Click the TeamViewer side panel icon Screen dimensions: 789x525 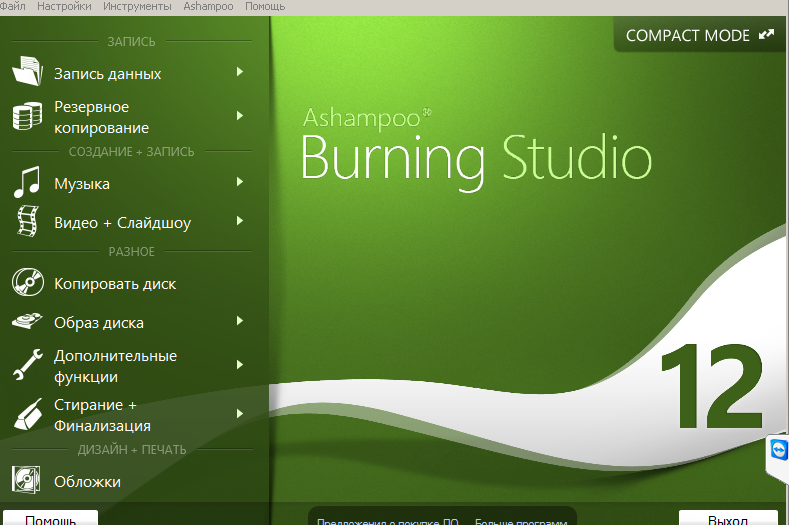(x=779, y=449)
